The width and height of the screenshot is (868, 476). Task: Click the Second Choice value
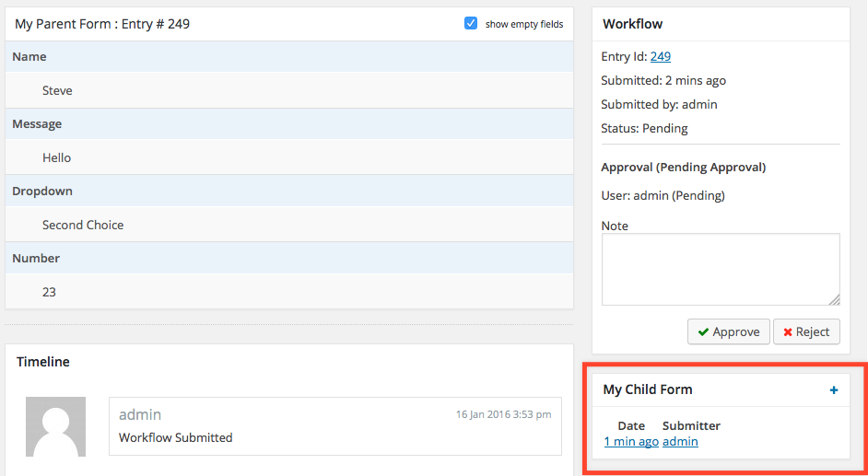coord(83,225)
